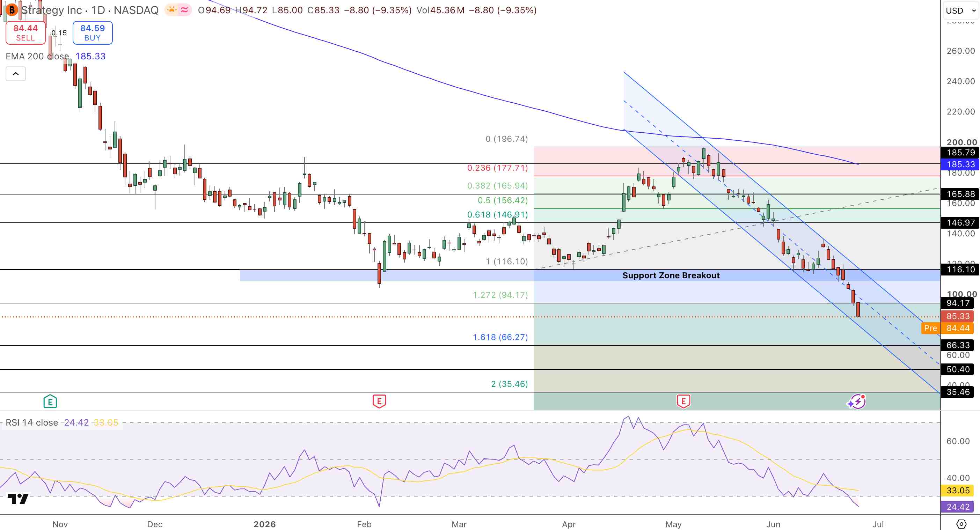The width and height of the screenshot is (980, 530).
Task: Click the 0.382 (165.94) Fibonacci label
Action: (498, 185)
